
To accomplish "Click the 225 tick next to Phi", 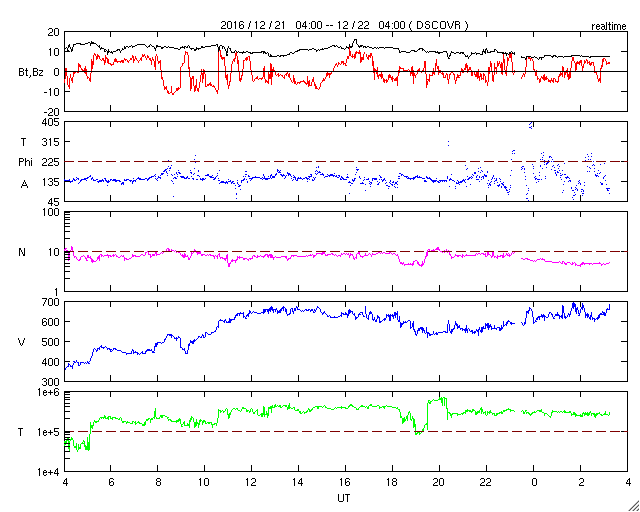I will (51, 162).
